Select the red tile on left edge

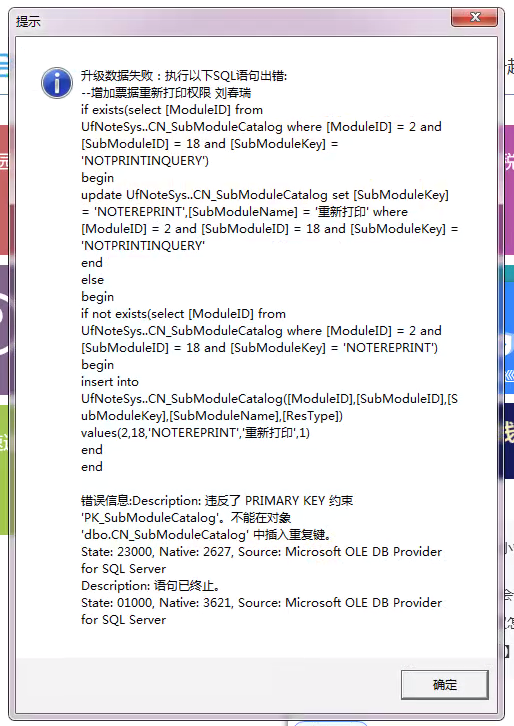(4, 190)
